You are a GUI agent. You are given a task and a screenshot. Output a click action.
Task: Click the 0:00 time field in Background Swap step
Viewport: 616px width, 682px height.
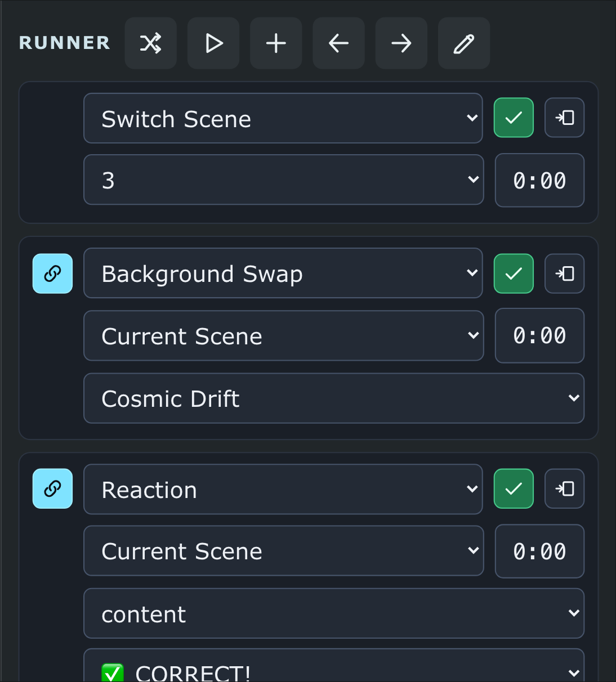540,335
